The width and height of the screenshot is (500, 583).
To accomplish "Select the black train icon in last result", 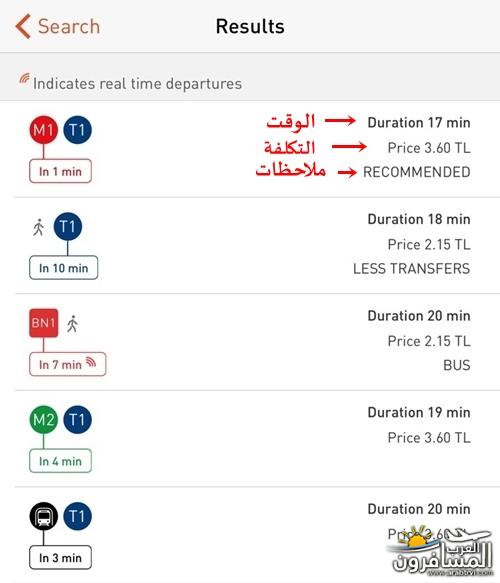I will (x=43, y=516).
